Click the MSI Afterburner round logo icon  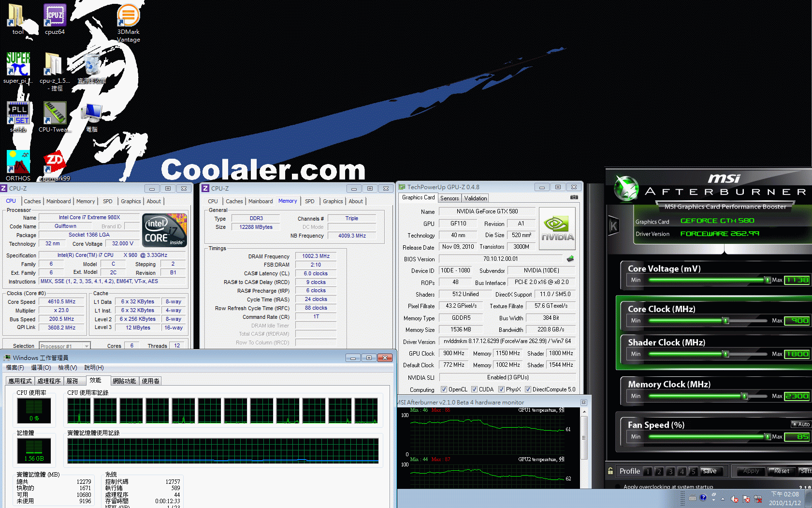(626, 188)
